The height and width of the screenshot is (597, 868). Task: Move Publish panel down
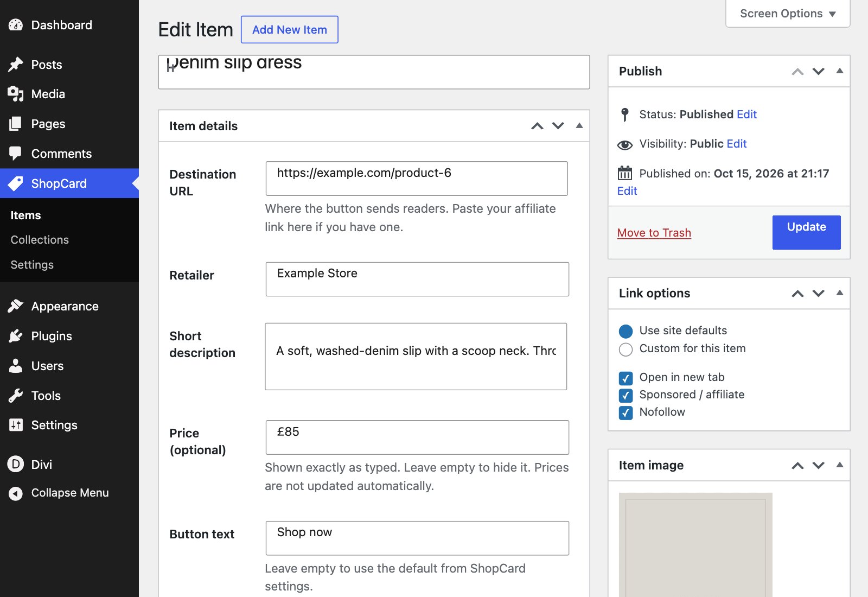[x=819, y=72]
